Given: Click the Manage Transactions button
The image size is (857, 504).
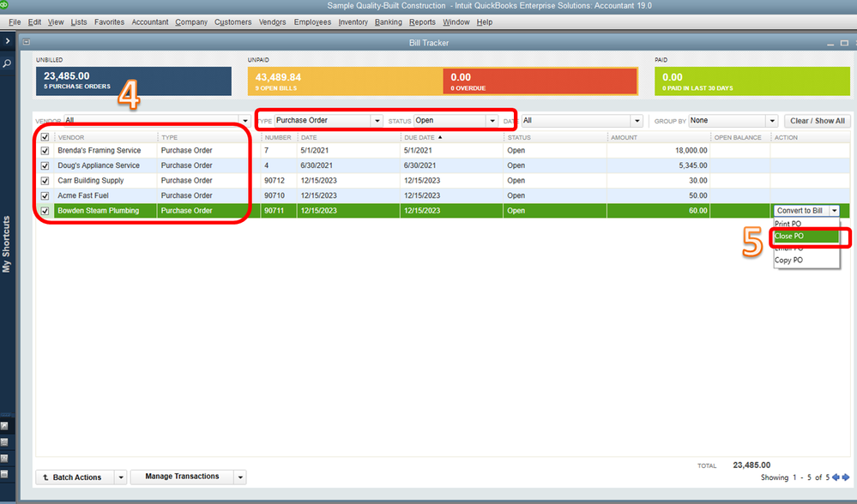Looking at the screenshot, I should (x=182, y=477).
